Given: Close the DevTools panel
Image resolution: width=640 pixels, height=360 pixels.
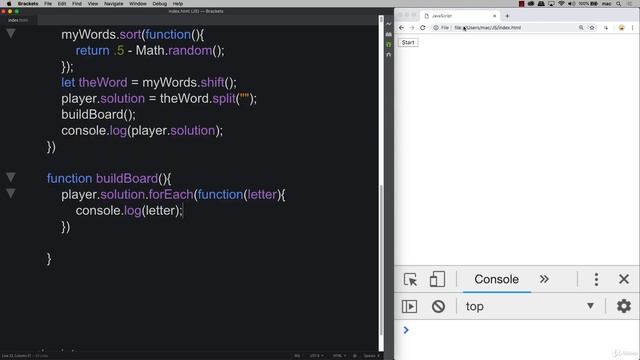Looking at the screenshot, I should pos(624,279).
